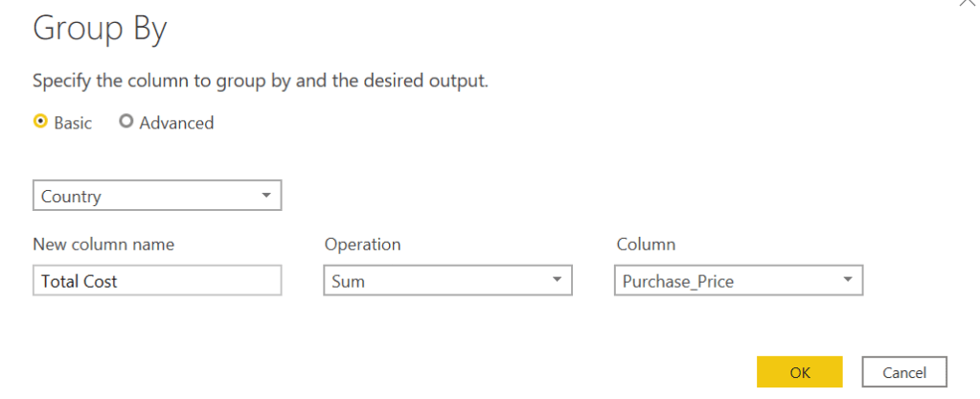Click the arrow icon beside Sum

[x=557, y=281]
